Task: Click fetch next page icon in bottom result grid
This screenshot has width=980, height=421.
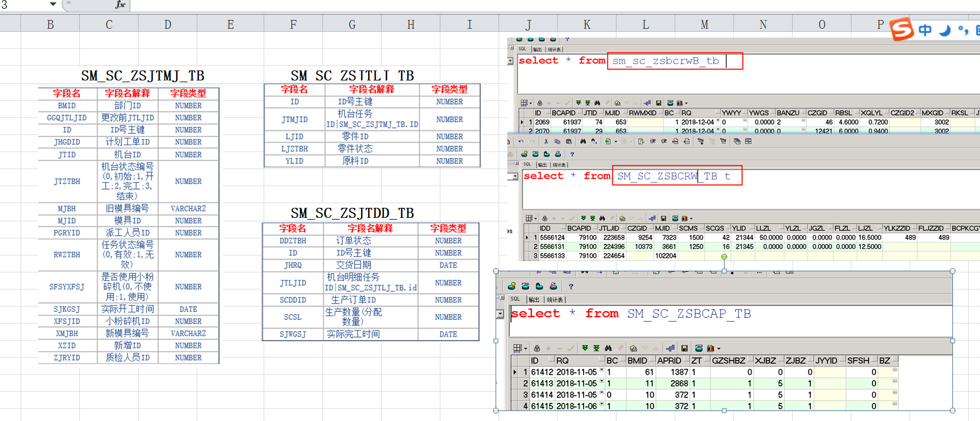Action: coord(585,348)
